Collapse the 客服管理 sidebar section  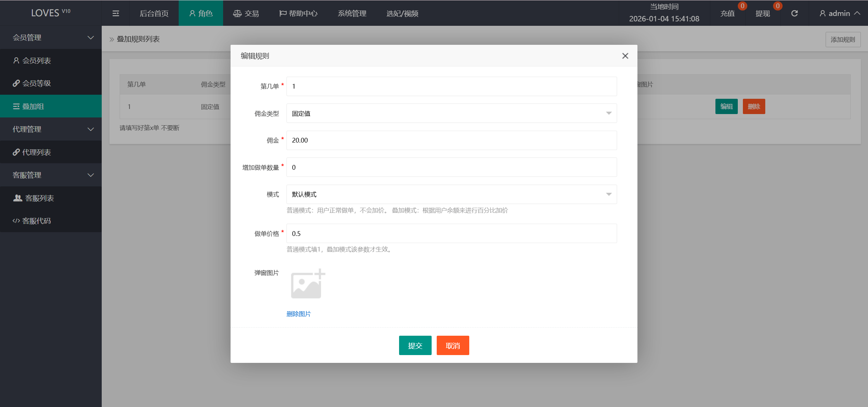90,175
